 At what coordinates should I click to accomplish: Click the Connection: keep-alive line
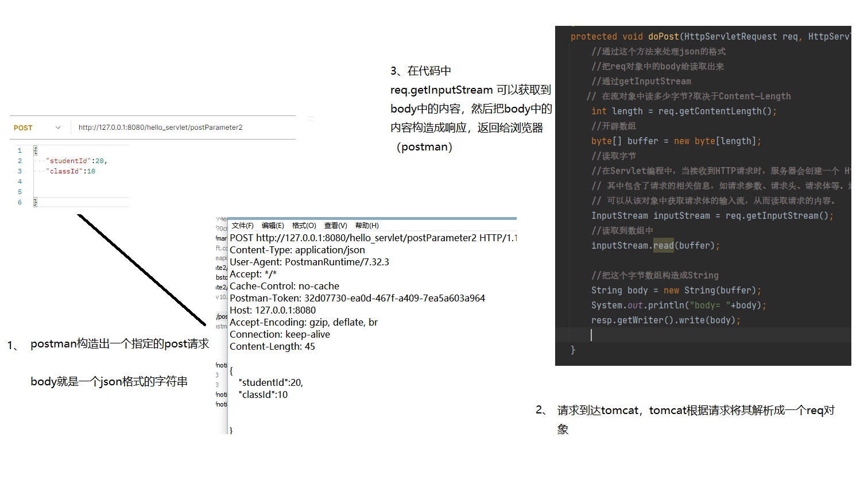click(x=280, y=334)
